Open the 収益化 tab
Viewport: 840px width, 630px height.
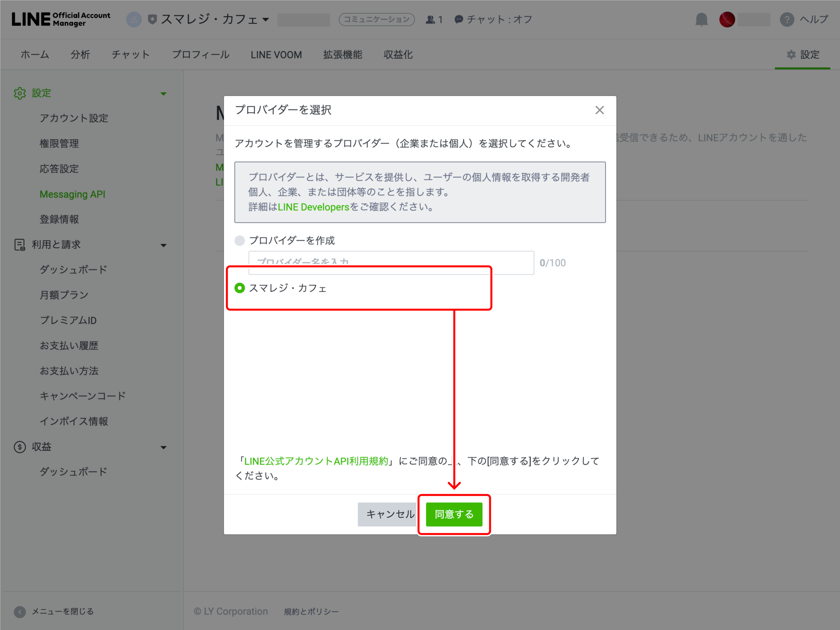pos(398,55)
